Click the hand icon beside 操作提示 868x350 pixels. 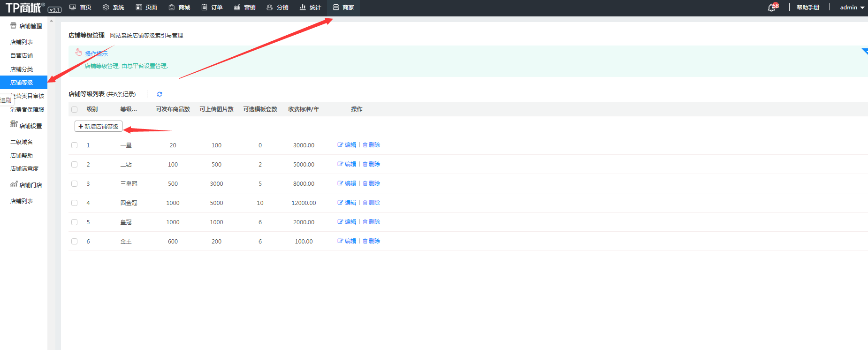[x=79, y=53]
